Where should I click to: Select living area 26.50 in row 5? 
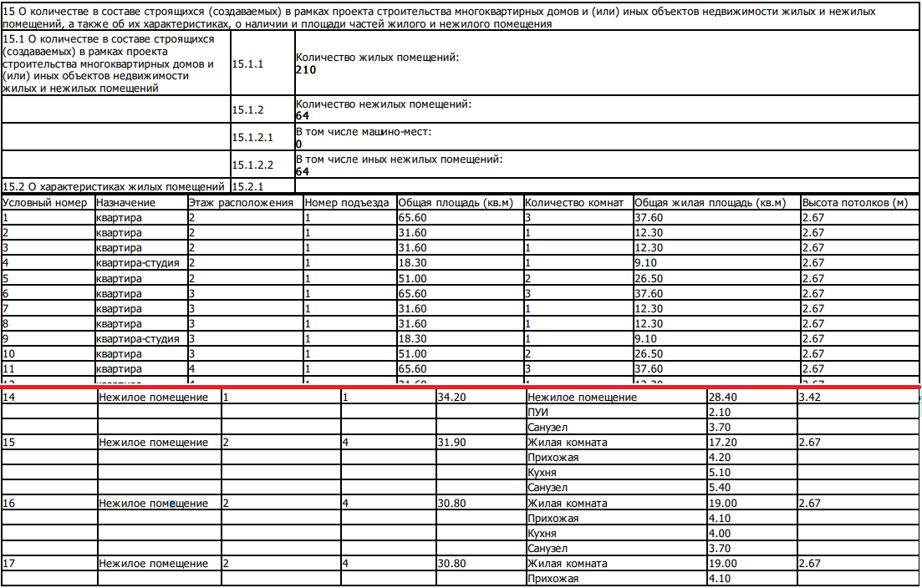[x=648, y=278]
